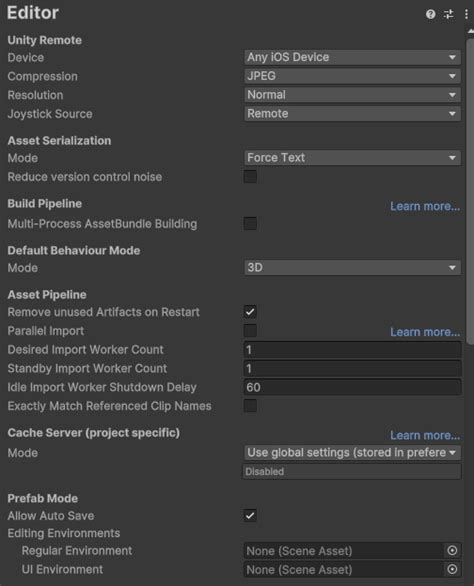474x586 pixels.
Task: Click the Device label under Unity Remote
Action: (25, 58)
